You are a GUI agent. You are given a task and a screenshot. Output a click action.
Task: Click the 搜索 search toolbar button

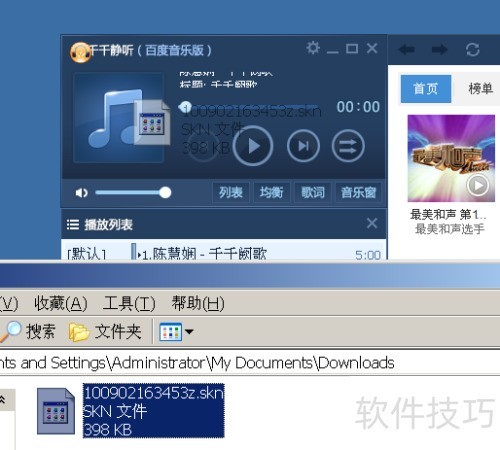click(28, 332)
